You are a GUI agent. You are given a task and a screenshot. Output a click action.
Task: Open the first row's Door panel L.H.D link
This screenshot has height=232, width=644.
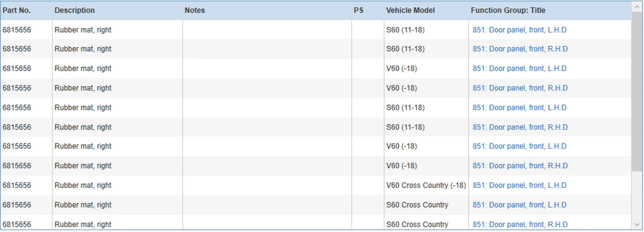click(x=519, y=30)
